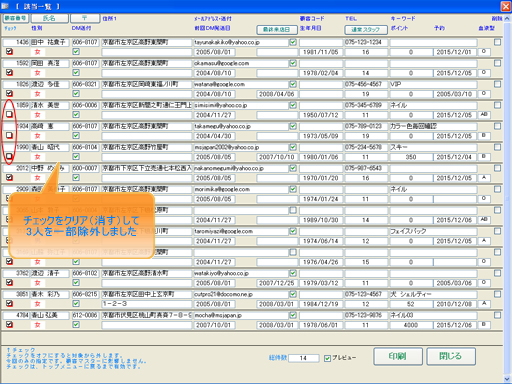Tick the delete checkbox for customer 1826

click(x=497, y=84)
